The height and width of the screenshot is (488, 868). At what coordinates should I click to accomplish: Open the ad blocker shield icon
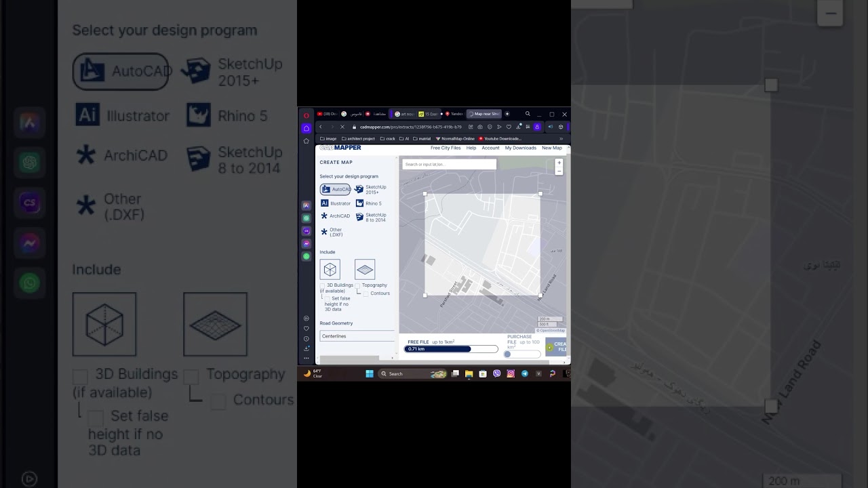(x=490, y=127)
